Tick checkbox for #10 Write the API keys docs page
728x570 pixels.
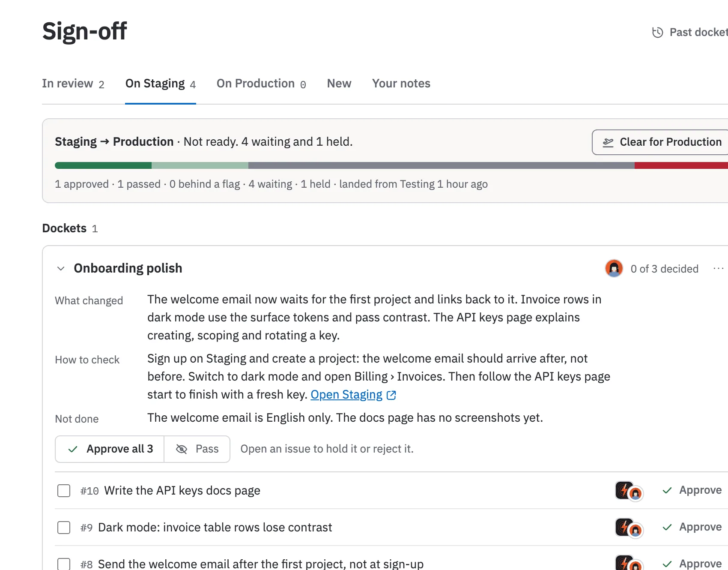(x=64, y=491)
